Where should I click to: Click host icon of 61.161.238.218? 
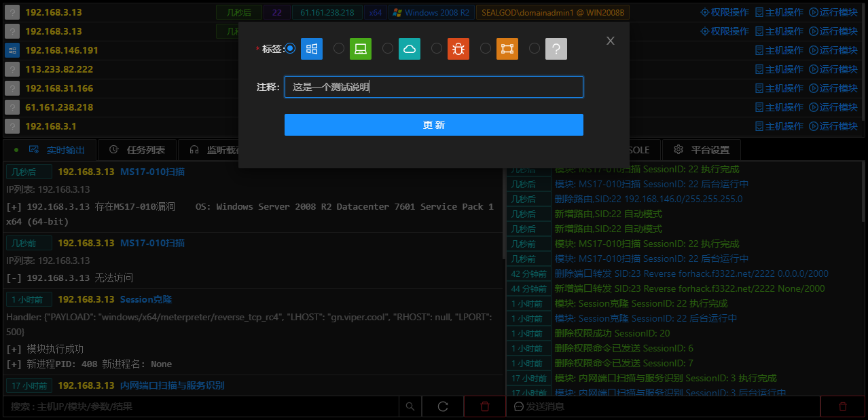pyautogui.click(x=12, y=107)
